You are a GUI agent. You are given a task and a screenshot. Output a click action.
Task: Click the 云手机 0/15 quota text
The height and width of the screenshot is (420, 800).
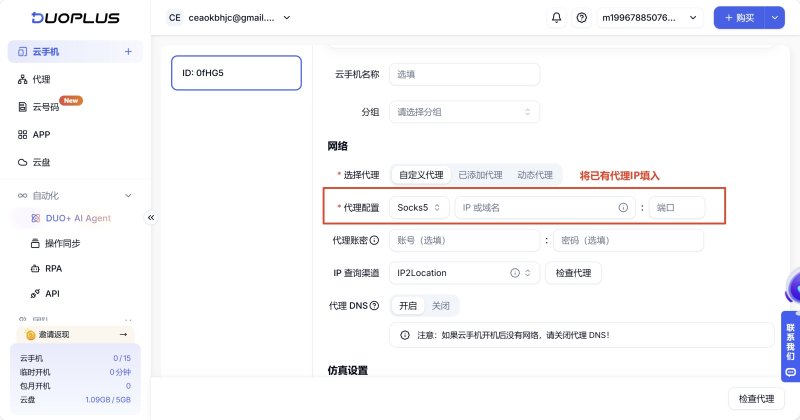[x=75, y=358]
